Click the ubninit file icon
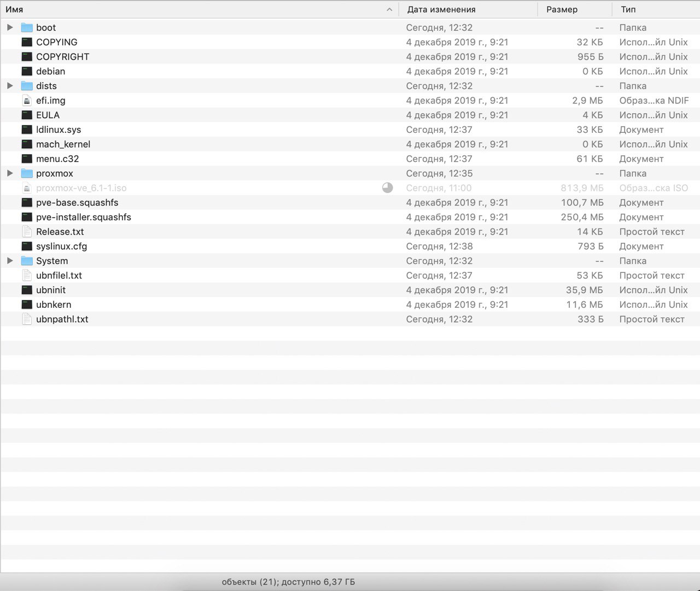Image resolution: width=700 pixels, height=591 pixels. click(x=27, y=290)
